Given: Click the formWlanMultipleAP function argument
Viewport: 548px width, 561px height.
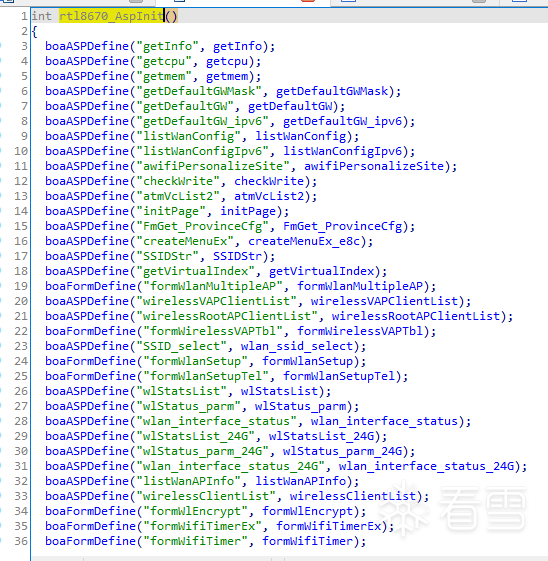Looking at the screenshot, I should pyautogui.click(x=360, y=287).
